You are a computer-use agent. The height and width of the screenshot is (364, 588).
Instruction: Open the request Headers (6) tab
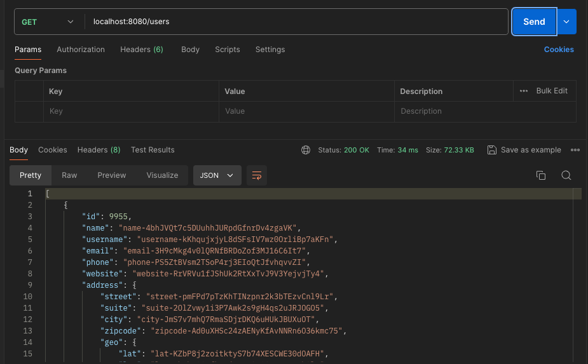click(142, 50)
